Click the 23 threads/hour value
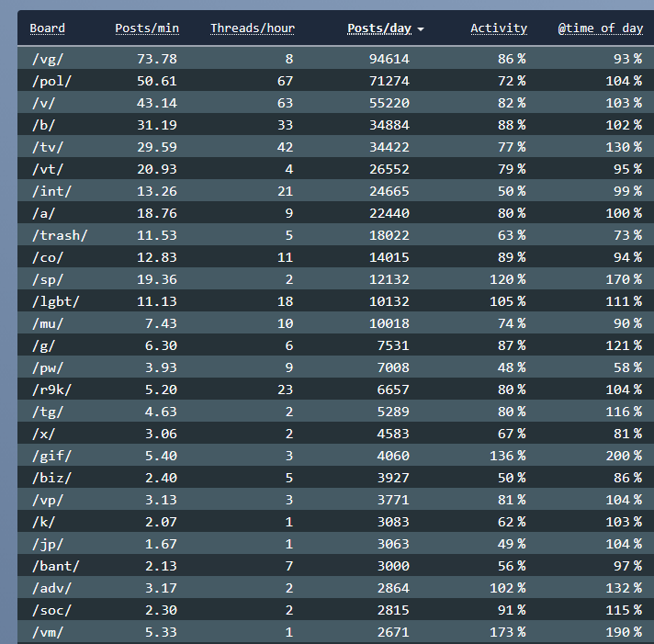 pyautogui.click(x=286, y=390)
